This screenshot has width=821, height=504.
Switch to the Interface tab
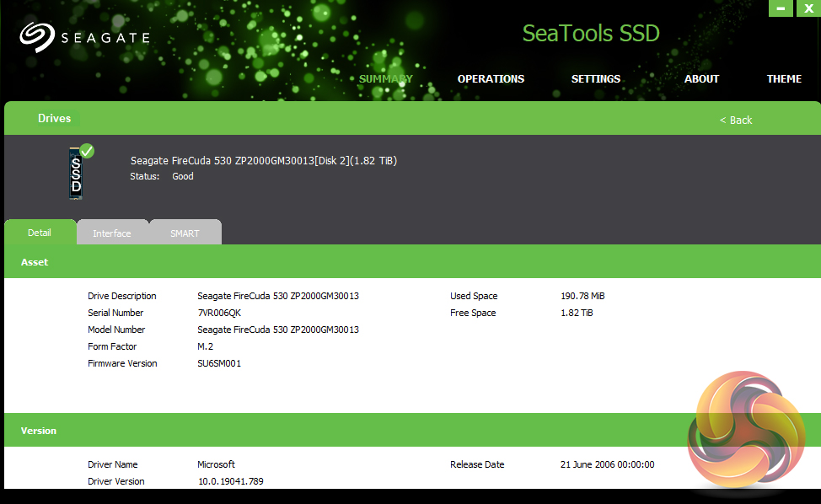[x=112, y=233]
